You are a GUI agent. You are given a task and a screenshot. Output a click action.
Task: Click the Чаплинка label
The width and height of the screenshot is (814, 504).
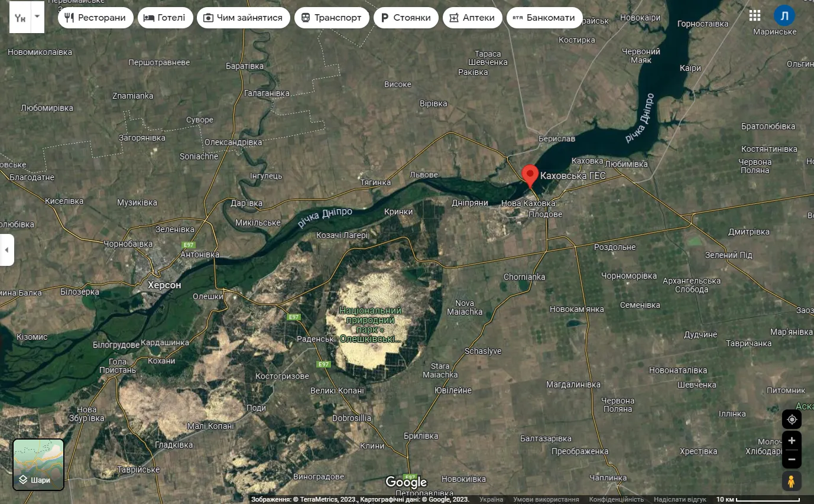(608, 477)
